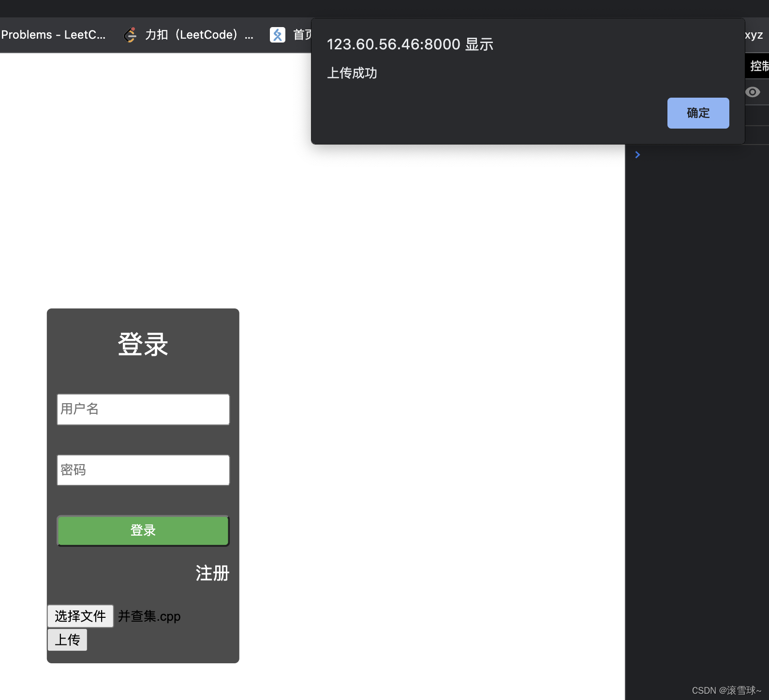The image size is (769, 700).
Task: Click the 力扣 LeetCode bookmark icon
Action: [130, 35]
